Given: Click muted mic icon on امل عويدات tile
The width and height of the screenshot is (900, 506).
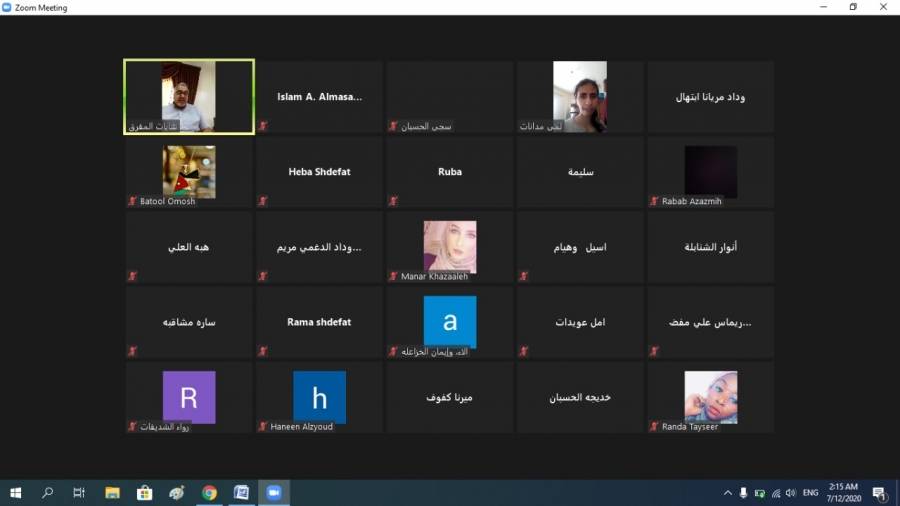Looking at the screenshot, I should [x=523, y=351].
